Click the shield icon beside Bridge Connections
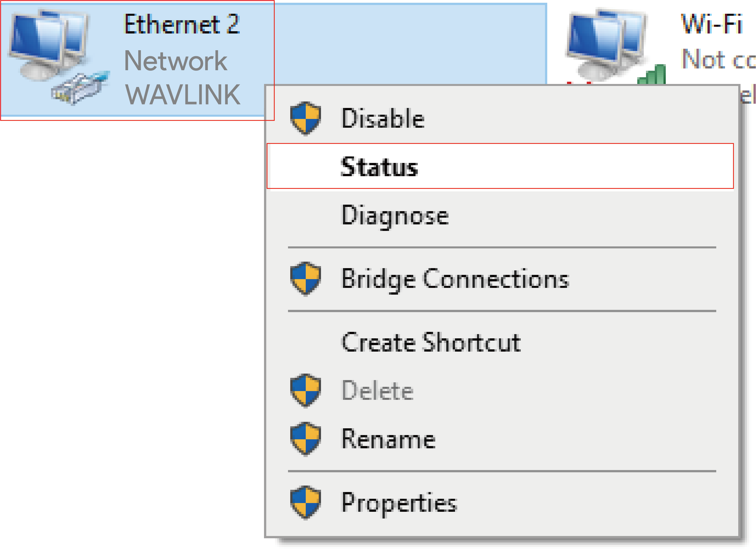Screen dimensions: 756x556 305,279
